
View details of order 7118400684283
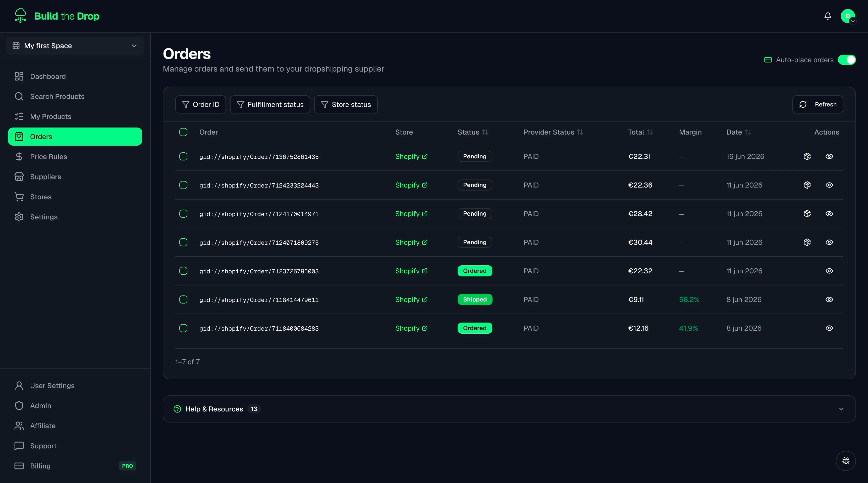pyautogui.click(x=829, y=328)
